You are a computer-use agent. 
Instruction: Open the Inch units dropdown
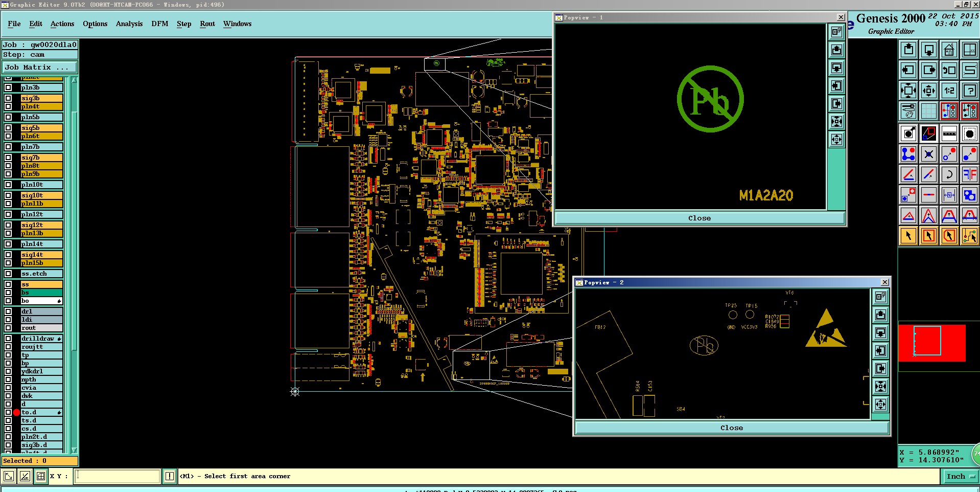click(960, 477)
